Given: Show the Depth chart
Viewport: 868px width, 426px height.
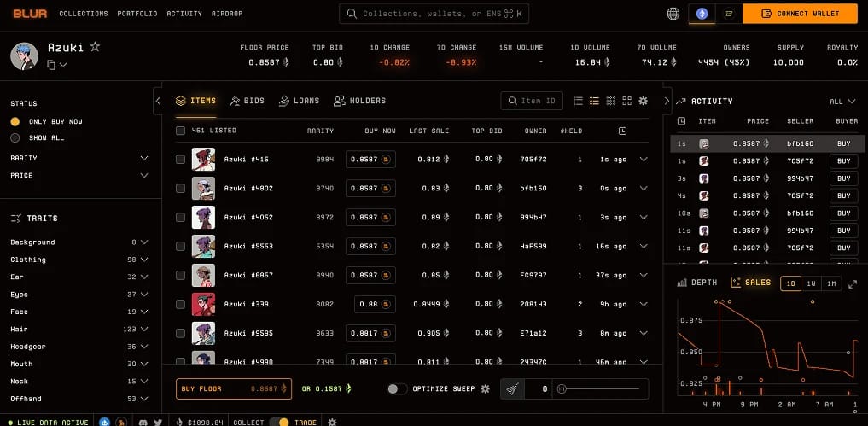Looking at the screenshot, I should 697,283.
